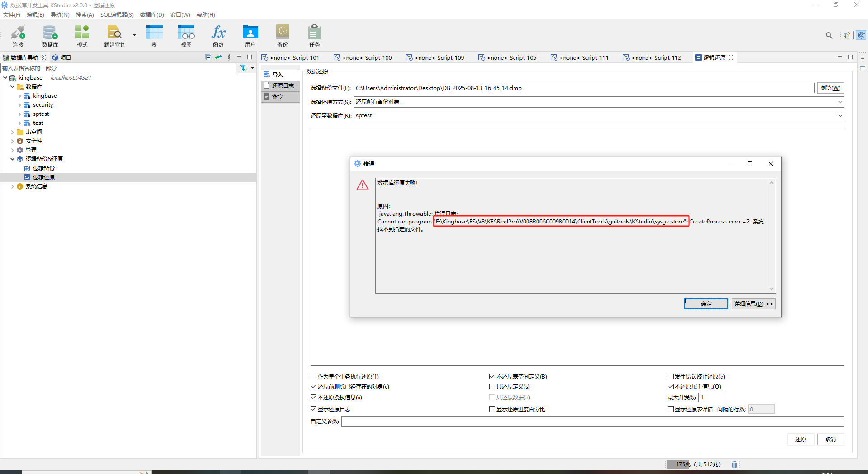This screenshot has height=474, width=868.
Task: Click the 自定义参数 input field
Action: (x=592, y=422)
